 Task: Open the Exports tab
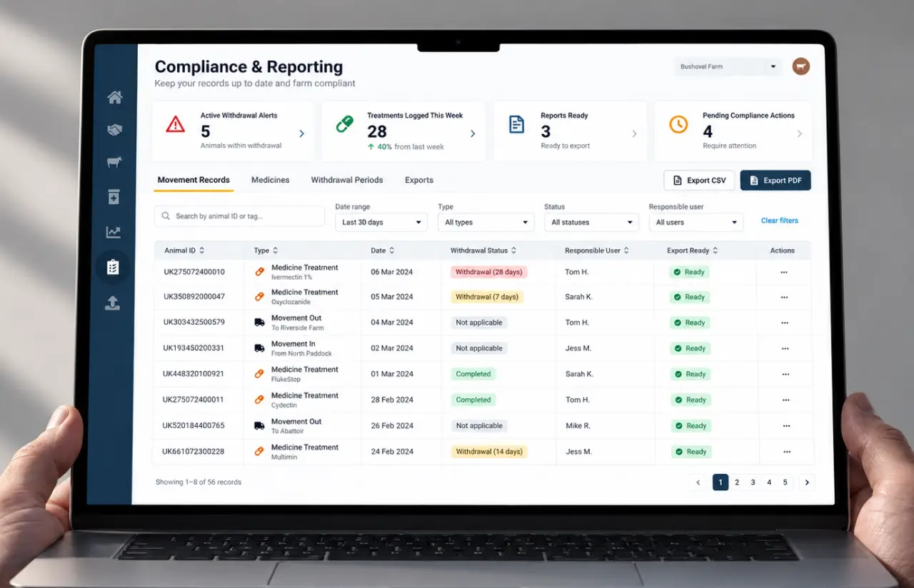pyautogui.click(x=419, y=180)
